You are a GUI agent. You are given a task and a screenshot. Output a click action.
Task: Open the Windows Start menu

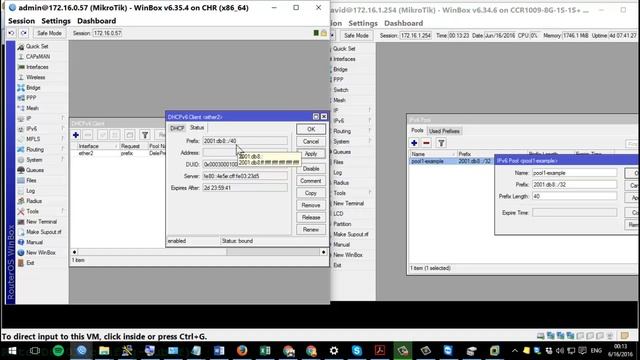pyautogui.click(x=12, y=351)
